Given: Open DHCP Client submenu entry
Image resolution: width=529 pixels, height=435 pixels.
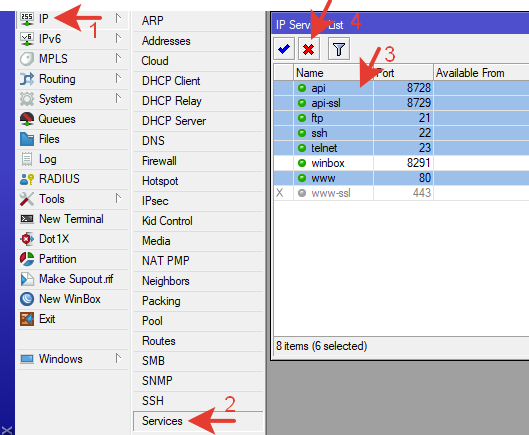Looking at the screenshot, I should coord(198,81).
